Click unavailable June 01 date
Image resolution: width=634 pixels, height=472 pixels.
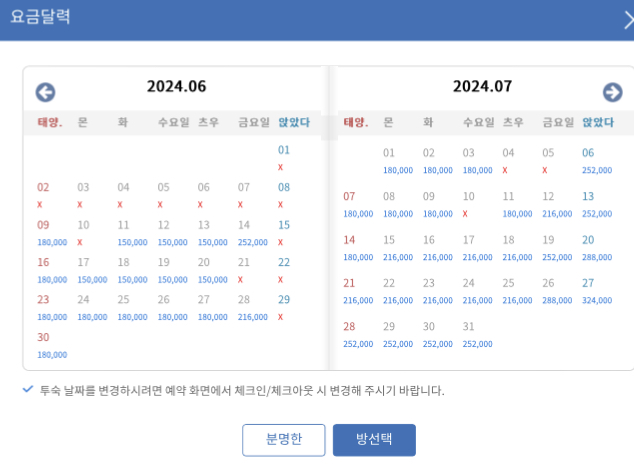pyautogui.click(x=283, y=158)
